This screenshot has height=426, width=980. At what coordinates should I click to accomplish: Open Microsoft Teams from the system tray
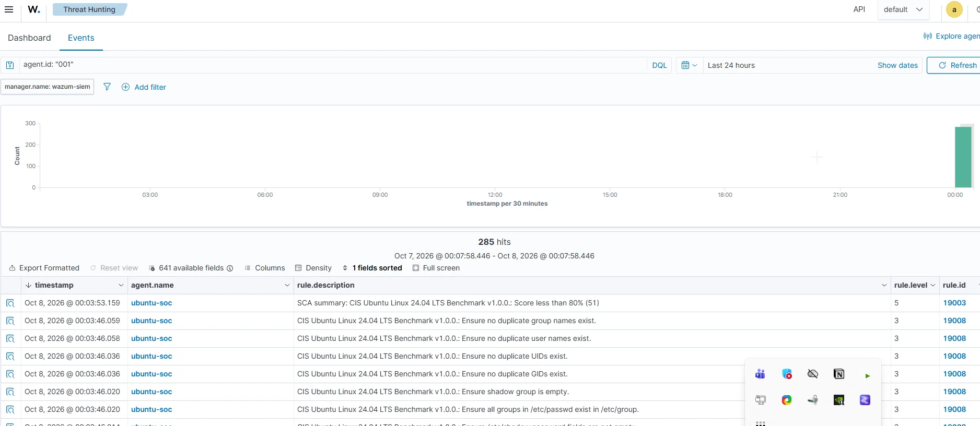tap(760, 374)
